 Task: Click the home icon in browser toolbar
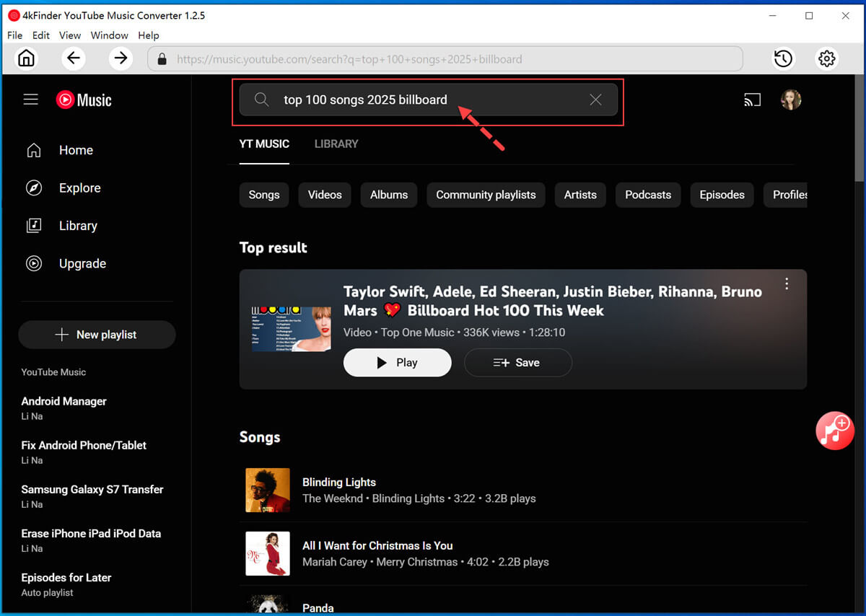click(x=27, y=58)
